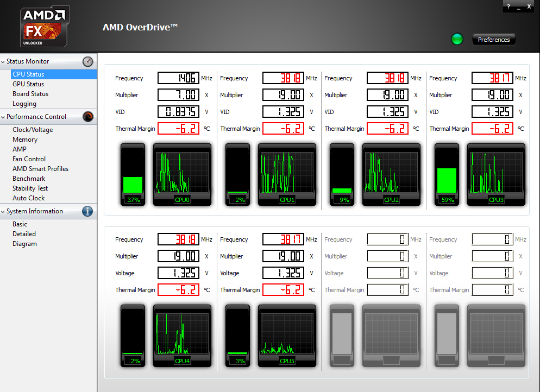540x392 pixels.
Task: Collapse the Performance Control section
Action: pyautogui.click(x=3, y=117)
